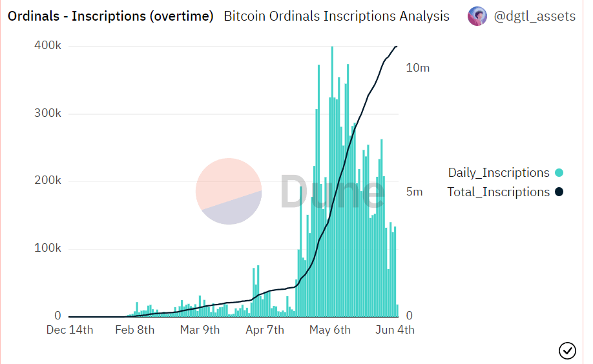Click the Mar 9th x-axis label

[200, 330]
